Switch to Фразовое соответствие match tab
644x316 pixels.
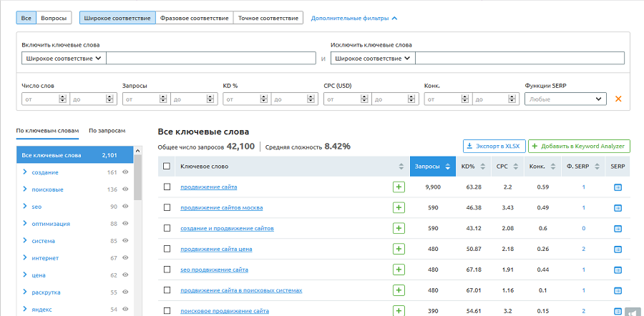click(194, 18)
